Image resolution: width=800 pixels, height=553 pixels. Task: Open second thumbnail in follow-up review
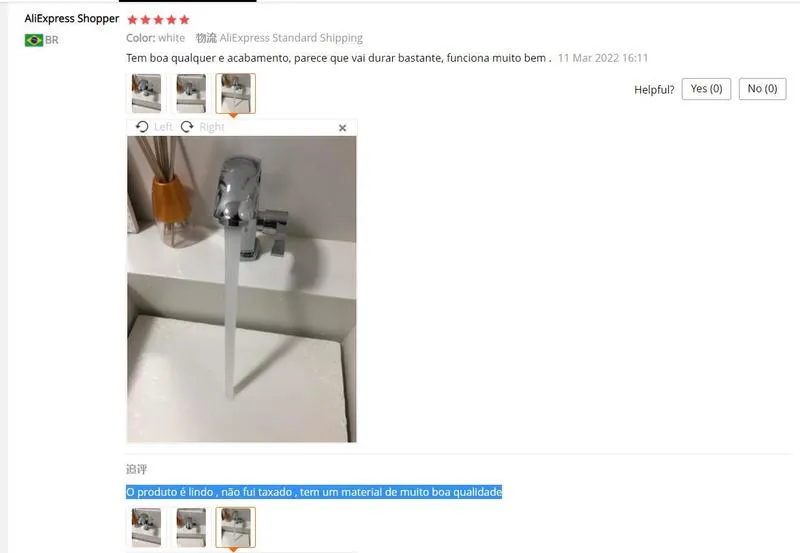[191, 527]
